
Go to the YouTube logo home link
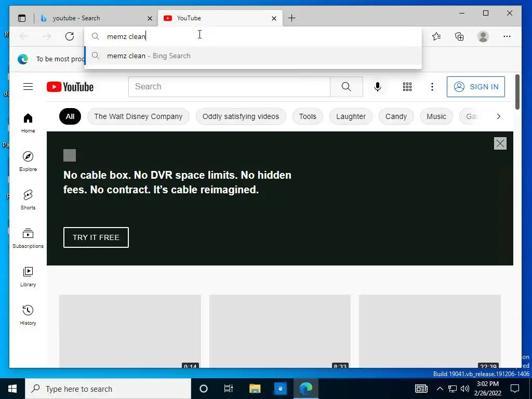pyautogui.click(x=70, y=87)
